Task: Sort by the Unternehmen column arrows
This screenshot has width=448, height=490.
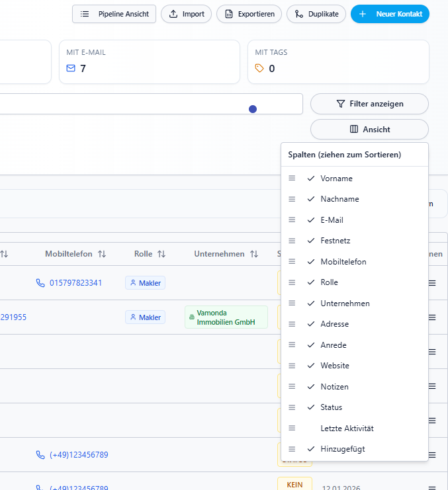Action: tap(254, 254)
